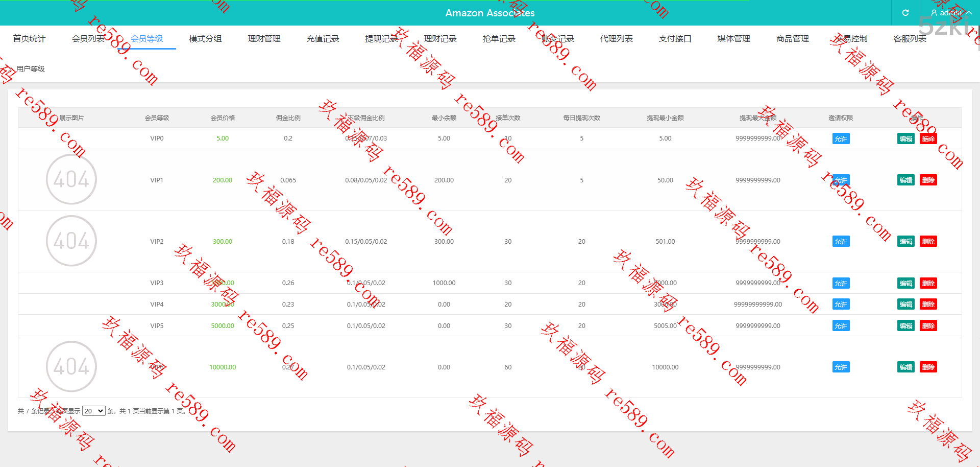Click the 0.065 commission ratio cell
The image size is (980, 467).
[x=288, y=180]
